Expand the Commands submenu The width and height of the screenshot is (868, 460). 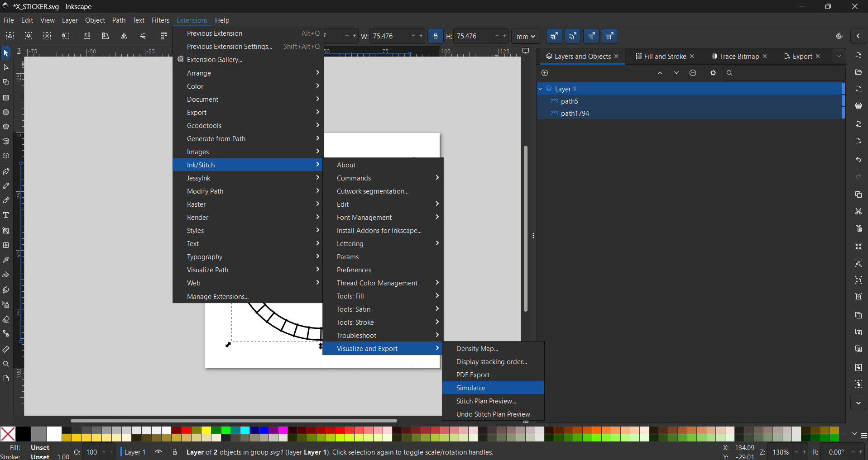(x=383, y=178)
